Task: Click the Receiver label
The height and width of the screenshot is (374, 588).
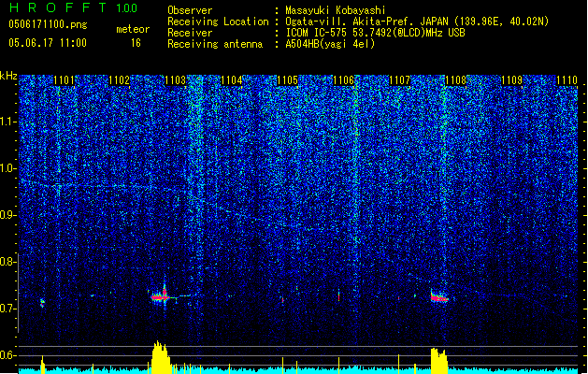Action: (x=190, y=33)
